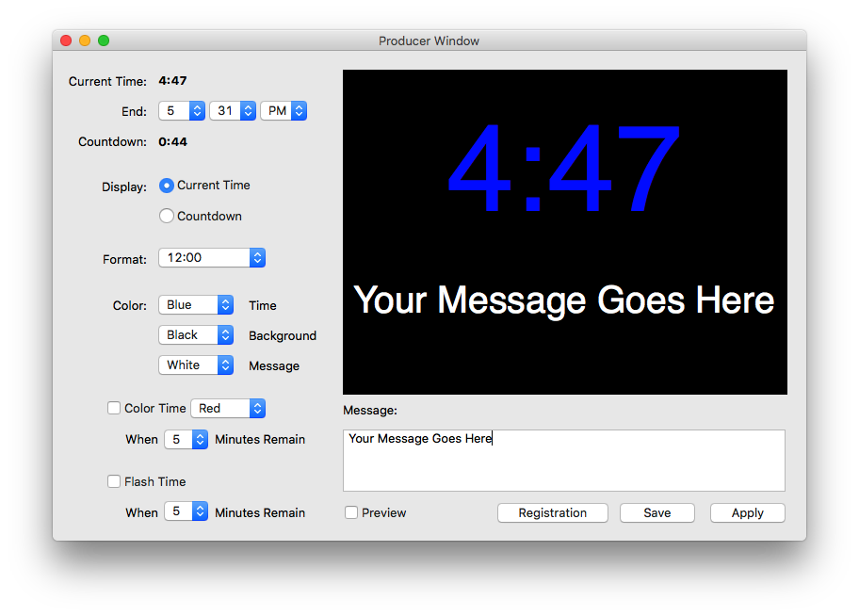859x616 pixels.
Task: Click the black clock preview display
Action: (x=563, y=231)
